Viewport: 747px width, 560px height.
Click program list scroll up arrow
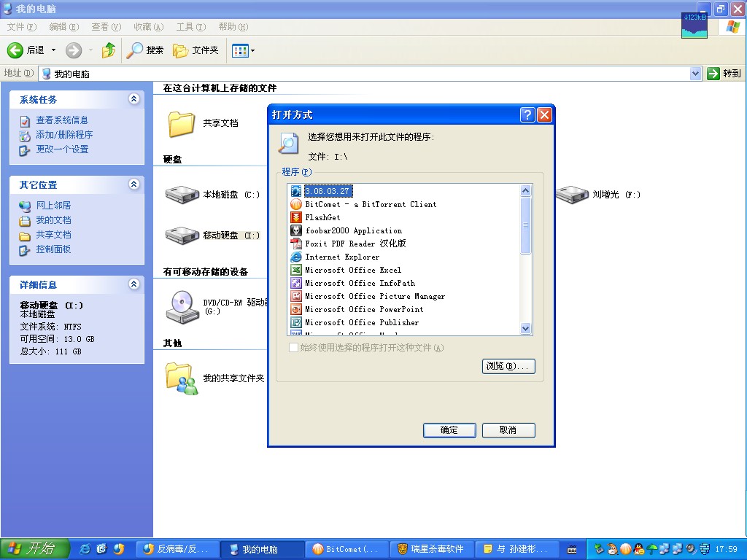coord(525,191)
